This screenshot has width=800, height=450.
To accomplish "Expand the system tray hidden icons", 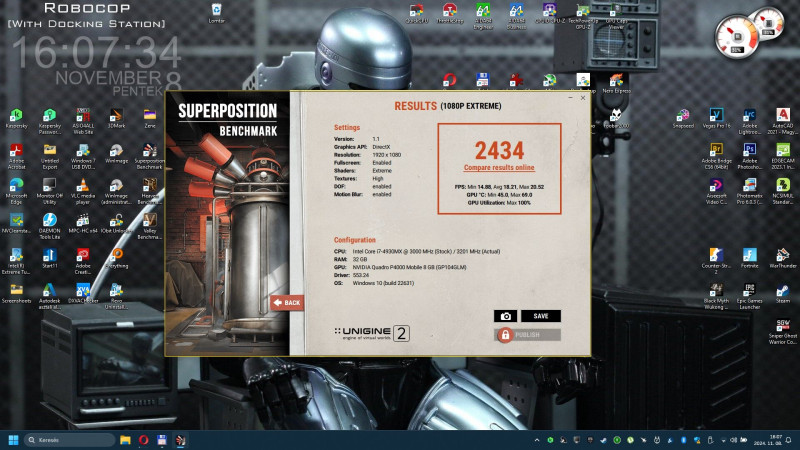I will 537,440.
